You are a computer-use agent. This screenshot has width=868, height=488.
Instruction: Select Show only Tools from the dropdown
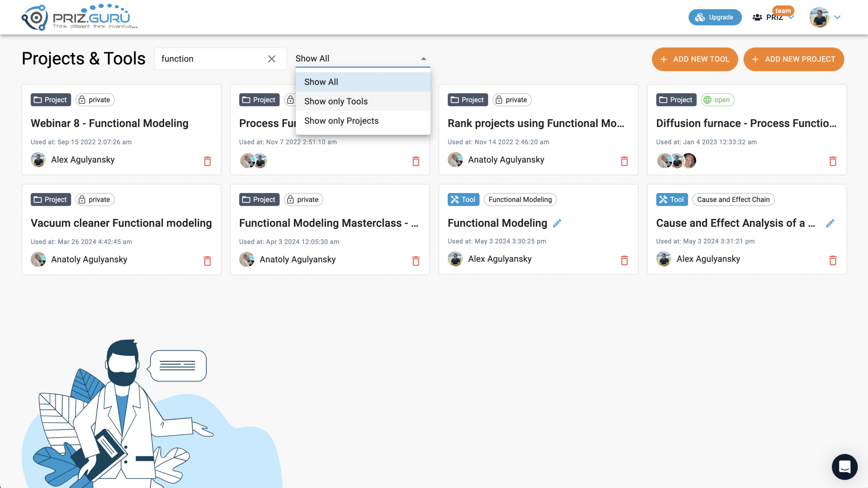click(336, 101)
